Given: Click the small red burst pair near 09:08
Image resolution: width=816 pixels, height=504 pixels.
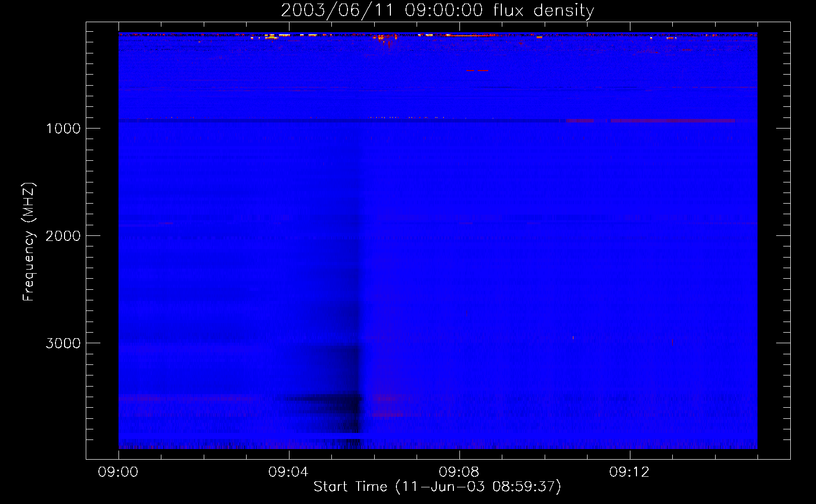Looking at the screenshot, I should point(477,71).
